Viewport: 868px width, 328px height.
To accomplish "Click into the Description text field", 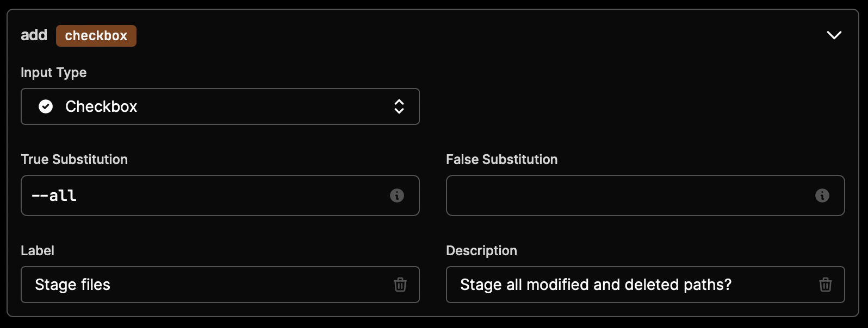I will (646, 285).
